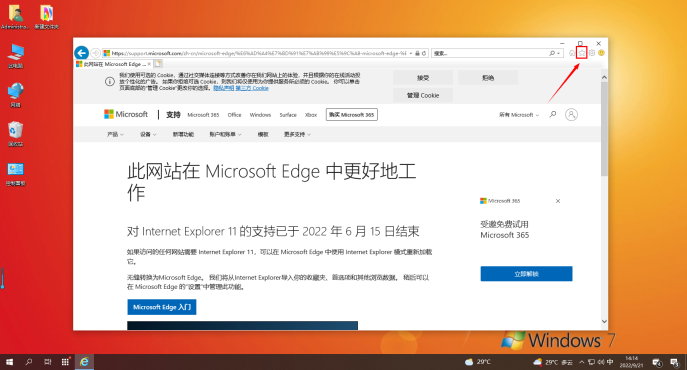Image resolution: width=687 pixels, height=370 pixels.
Task: Expand the 更多支持 menu
Action: click(297, 134)
